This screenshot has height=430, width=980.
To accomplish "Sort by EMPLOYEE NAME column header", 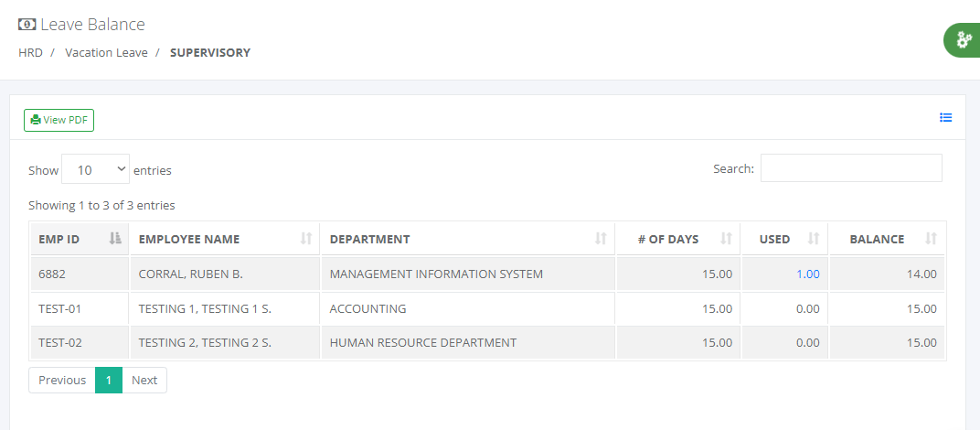I will click(225, 239).
